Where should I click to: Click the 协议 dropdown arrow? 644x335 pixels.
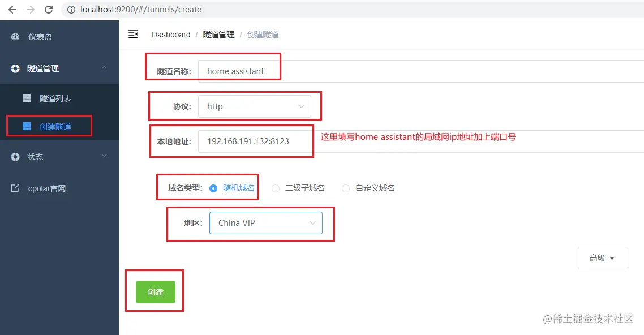pyautogui.click(x=301, y=106)
